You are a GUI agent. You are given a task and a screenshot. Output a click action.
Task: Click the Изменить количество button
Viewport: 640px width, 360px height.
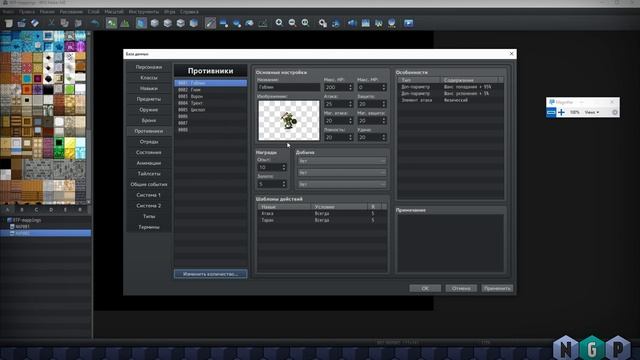pyautogui.click(x=211, y=274)
